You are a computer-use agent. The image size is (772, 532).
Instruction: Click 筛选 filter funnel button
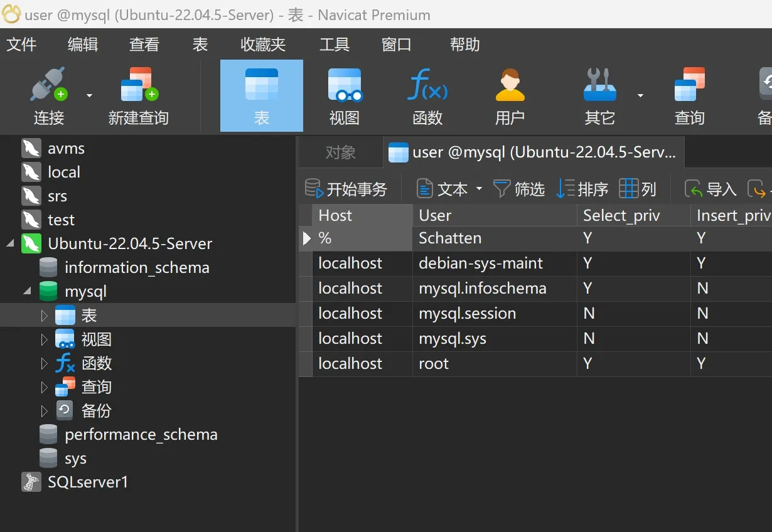[x=519, y=189]
